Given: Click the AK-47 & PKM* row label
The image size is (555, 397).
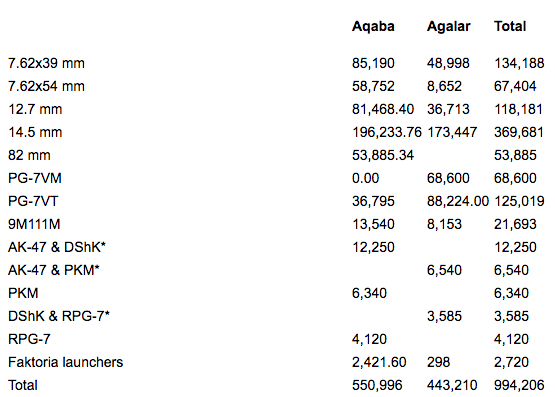Looking at the screenshot, I should [x=54, y=270].
